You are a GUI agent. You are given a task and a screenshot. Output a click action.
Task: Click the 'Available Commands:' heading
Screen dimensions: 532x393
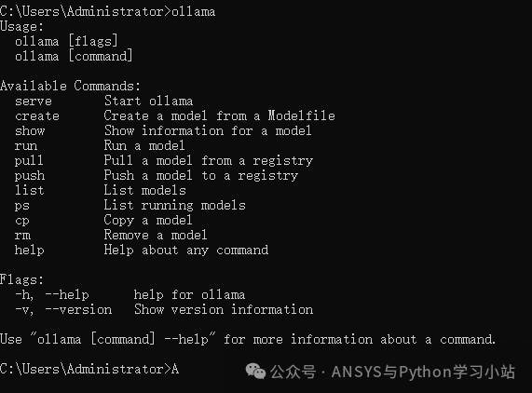(x=70, y=86)
